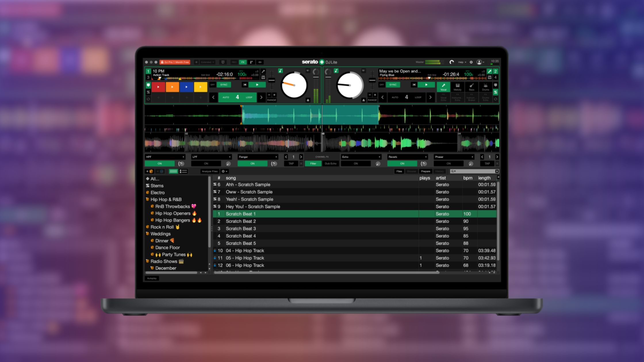Toggle Autoplay at the bottom left
The height and width of the screenshot is (362, 644).
(152, 278)
